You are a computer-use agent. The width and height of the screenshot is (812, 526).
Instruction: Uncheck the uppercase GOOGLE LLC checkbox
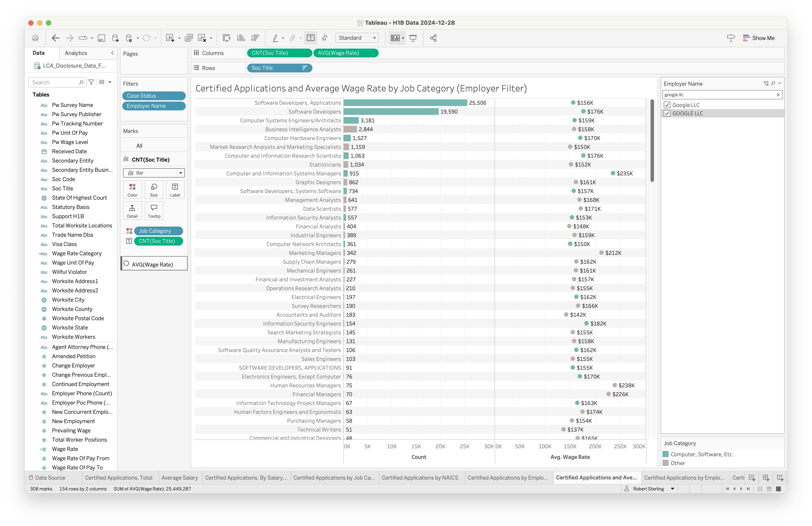pos(667,113)
